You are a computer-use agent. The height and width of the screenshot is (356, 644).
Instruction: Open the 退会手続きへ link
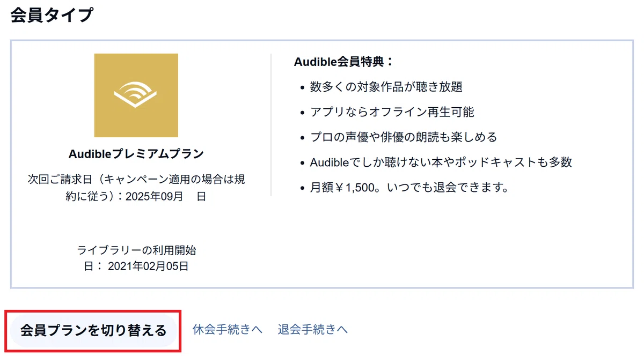pyautogui.click(x=313, y=329)
